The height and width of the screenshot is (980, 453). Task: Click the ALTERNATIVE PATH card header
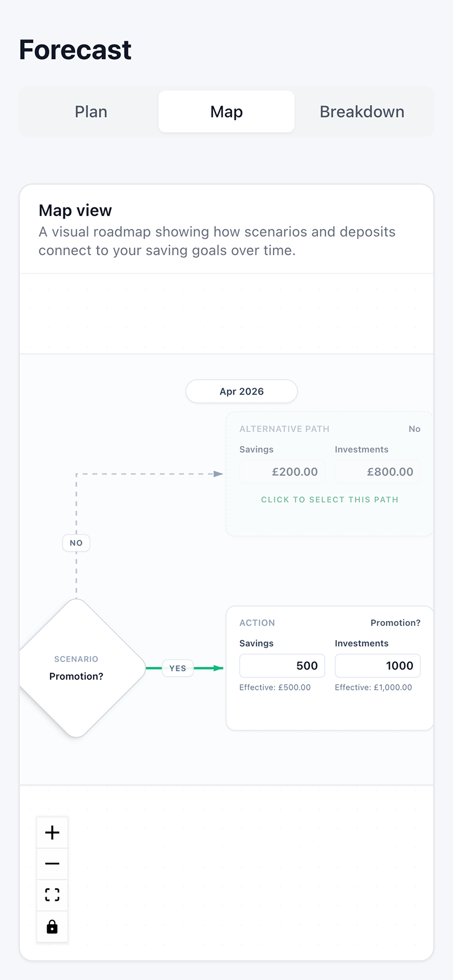[284, 428]
